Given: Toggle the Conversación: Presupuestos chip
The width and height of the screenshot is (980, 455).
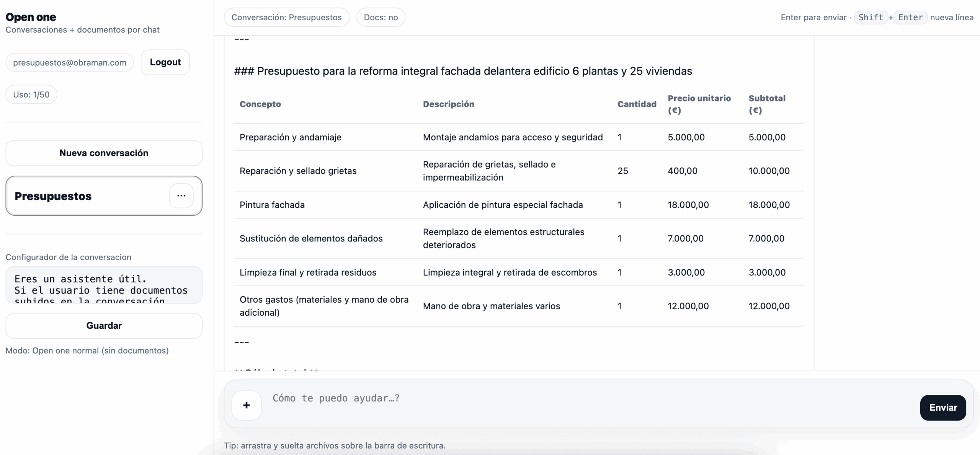Looking at the screenshot, I should [286, 17].
